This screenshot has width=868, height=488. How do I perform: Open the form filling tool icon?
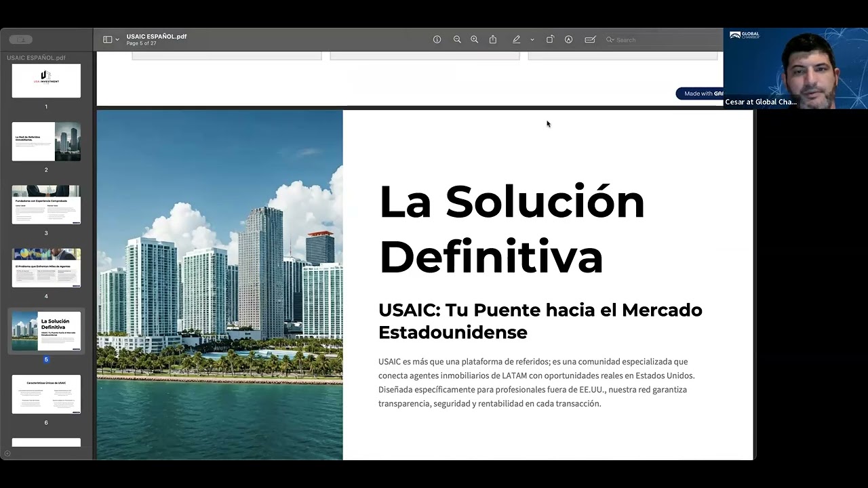coord(590,39)
